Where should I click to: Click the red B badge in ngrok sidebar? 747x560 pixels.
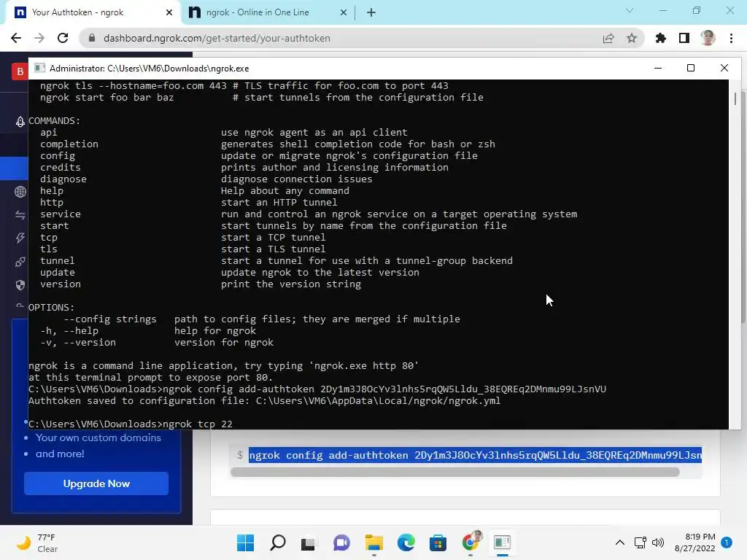20,71
